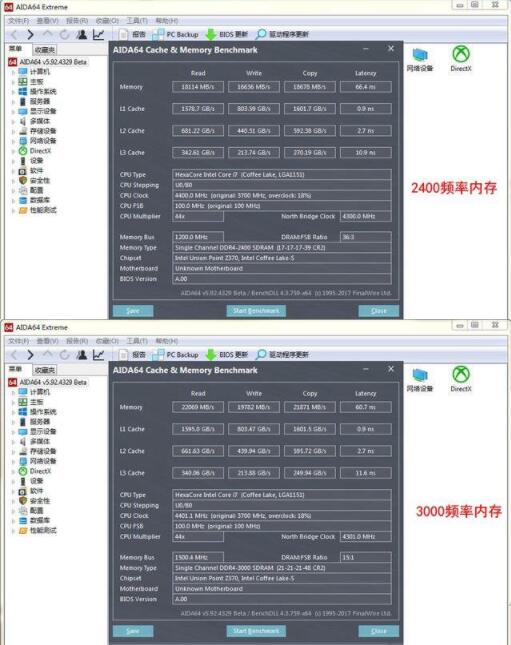Click Memory Bus field "1200.0 MHz"
Image resolution: width=511 pixels, height=645 pixels.
(x=198, y=237)
